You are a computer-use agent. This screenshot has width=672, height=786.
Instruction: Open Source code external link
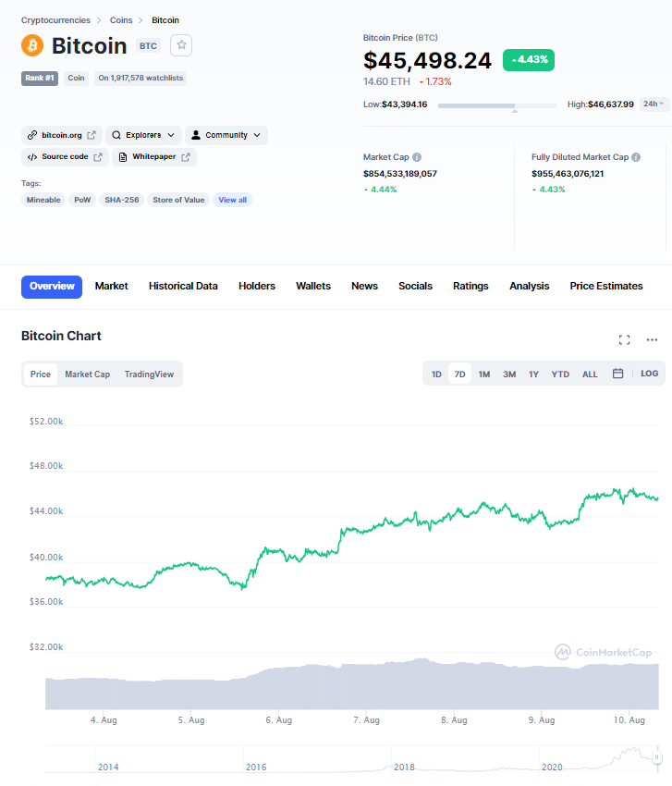(x=65, y=157)
